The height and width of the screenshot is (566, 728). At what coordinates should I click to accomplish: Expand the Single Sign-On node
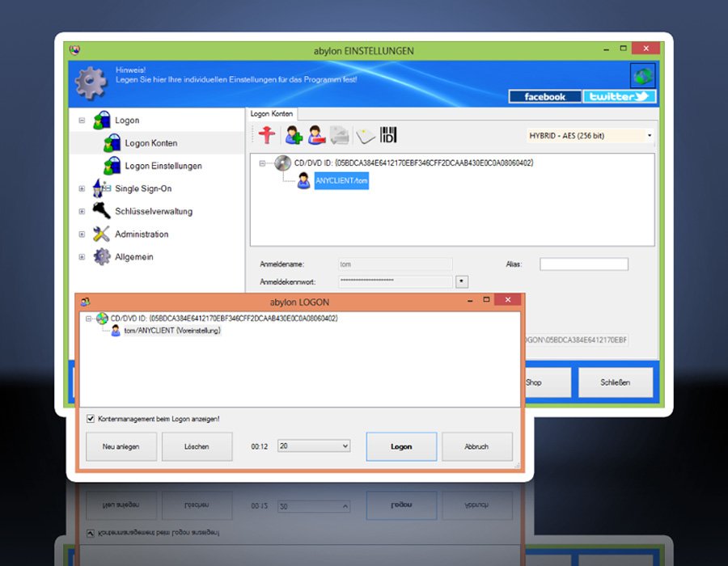click(82, 188)
